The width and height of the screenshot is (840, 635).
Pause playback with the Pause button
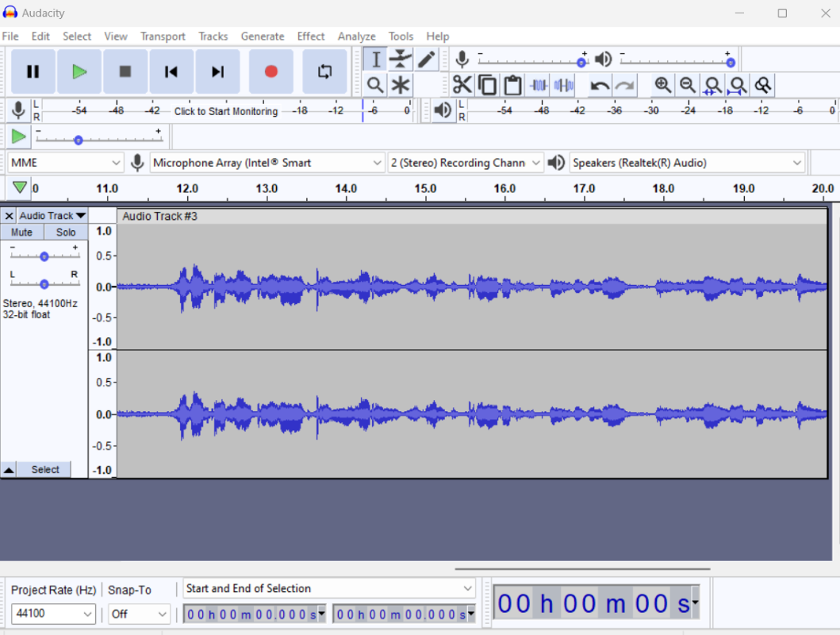(x=33, y=71)
